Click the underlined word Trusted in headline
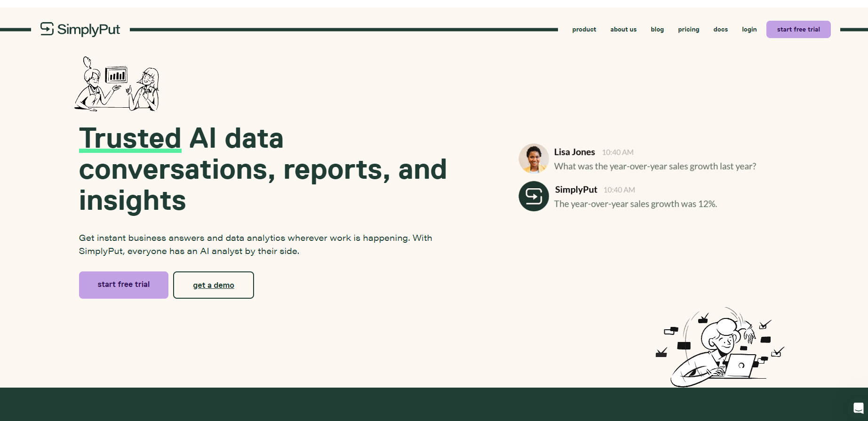The image size is (868, 421). coord(130,138)
